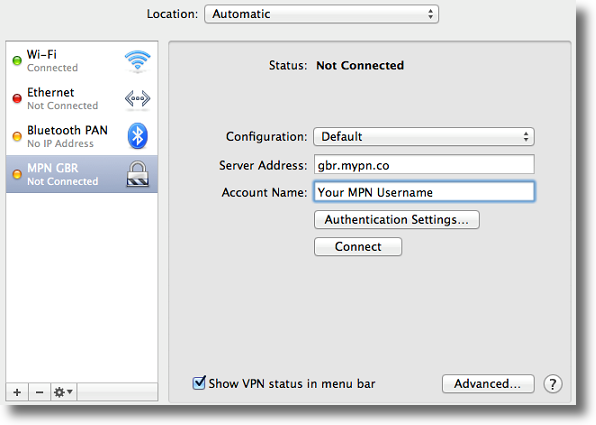Click the red Ethernet status dot

(x=17, y=98)
